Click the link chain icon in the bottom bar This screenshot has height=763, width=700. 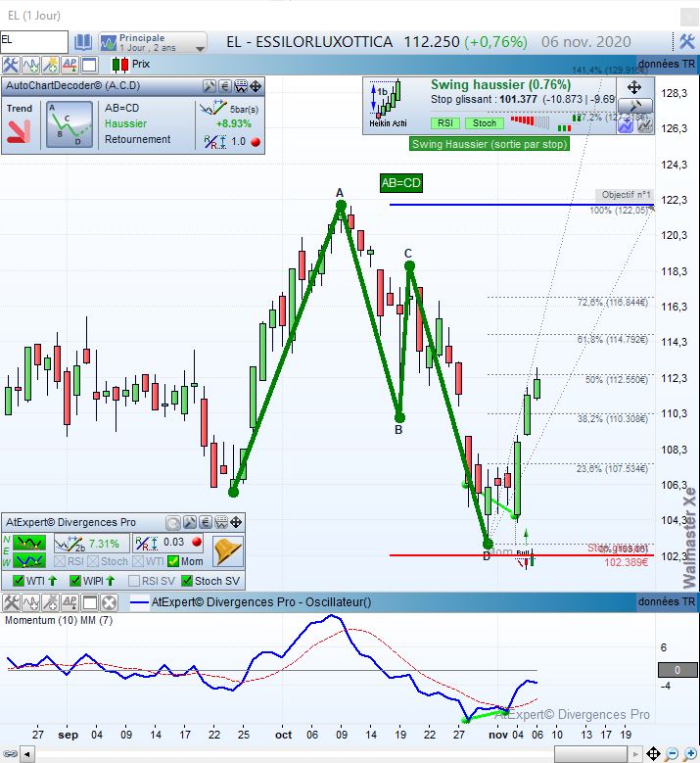tap(10, 754)
